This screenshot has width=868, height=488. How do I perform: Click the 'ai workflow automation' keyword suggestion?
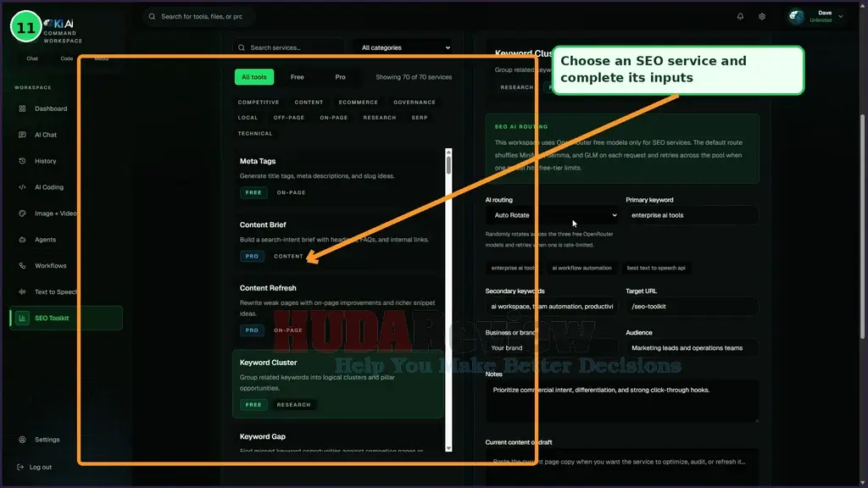pyautogui.click(x=581, y=268)
